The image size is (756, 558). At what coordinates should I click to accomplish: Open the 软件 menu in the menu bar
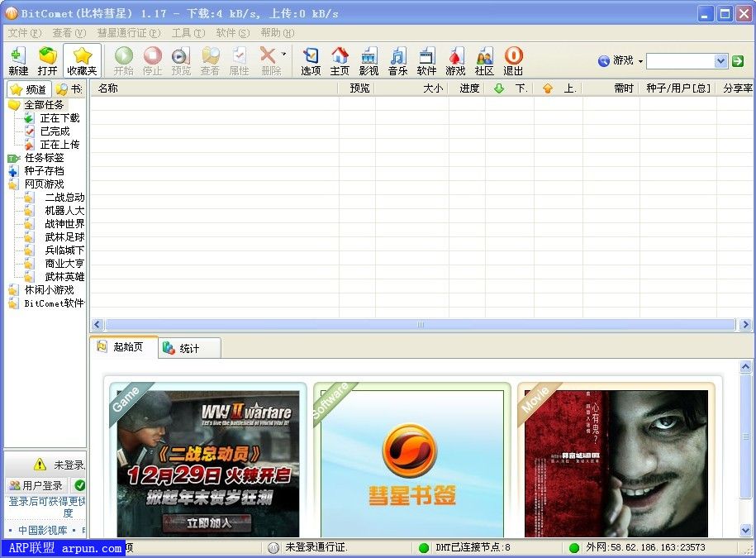[x=233, y=33]
